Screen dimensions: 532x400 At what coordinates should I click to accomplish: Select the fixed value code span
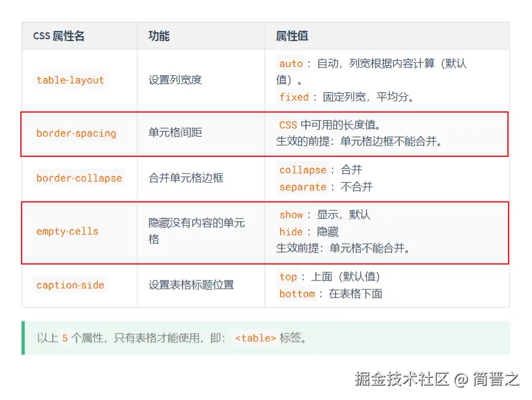coord(294,97)
